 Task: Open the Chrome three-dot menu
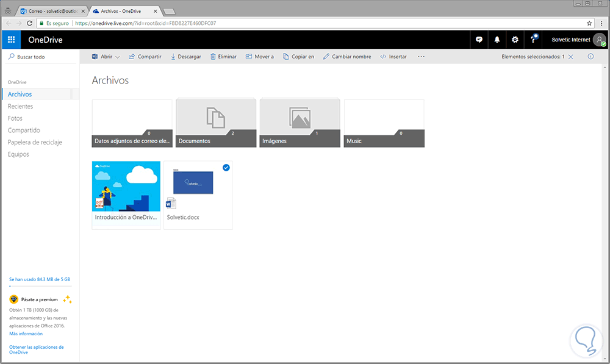pyautogui.click(x=601, y=23)
